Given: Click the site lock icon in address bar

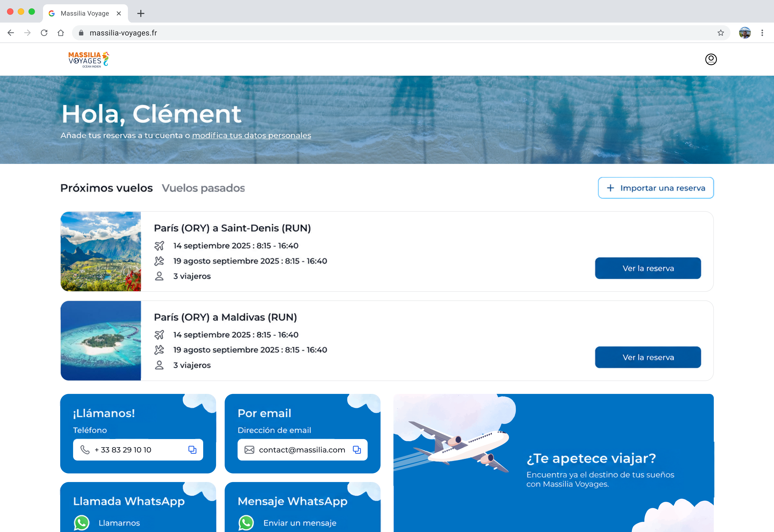Looking at the screenshot, I should point(81,33).
